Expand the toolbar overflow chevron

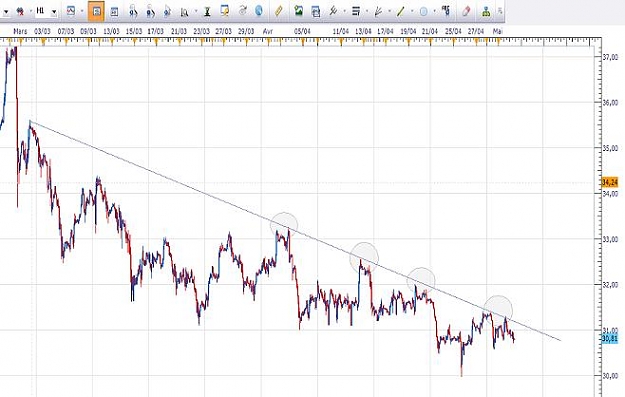(500, 11)
